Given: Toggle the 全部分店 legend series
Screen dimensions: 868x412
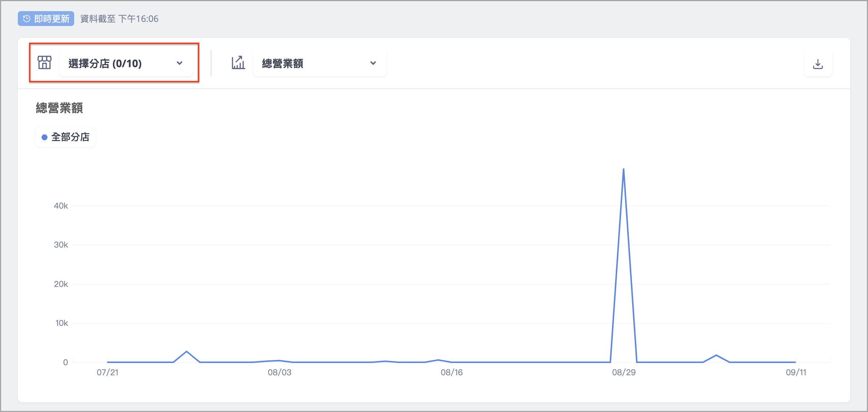Looking at the screenshot, I should click(66, 137).
